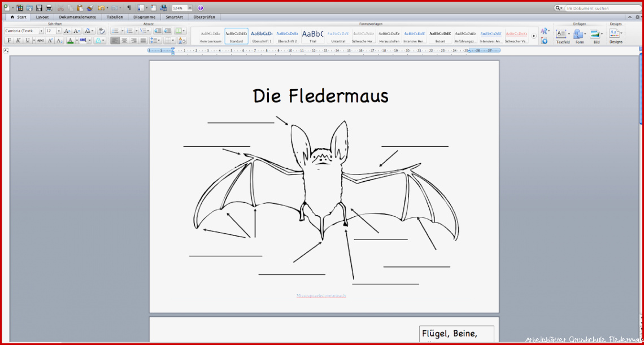The height and width of the screenshot is (345, 644).
Task: Toggle paragraph marks with the pilcrow icon
Action: pos(129,8)
